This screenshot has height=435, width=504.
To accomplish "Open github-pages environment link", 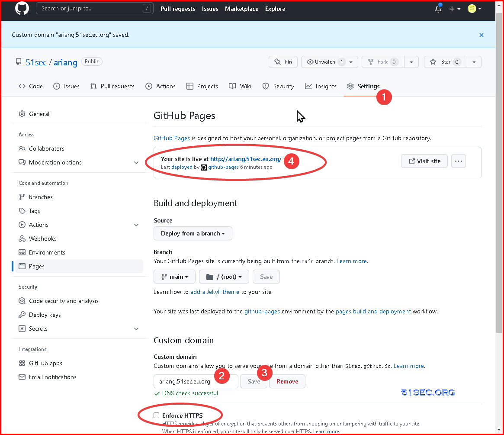I will 262,311.
